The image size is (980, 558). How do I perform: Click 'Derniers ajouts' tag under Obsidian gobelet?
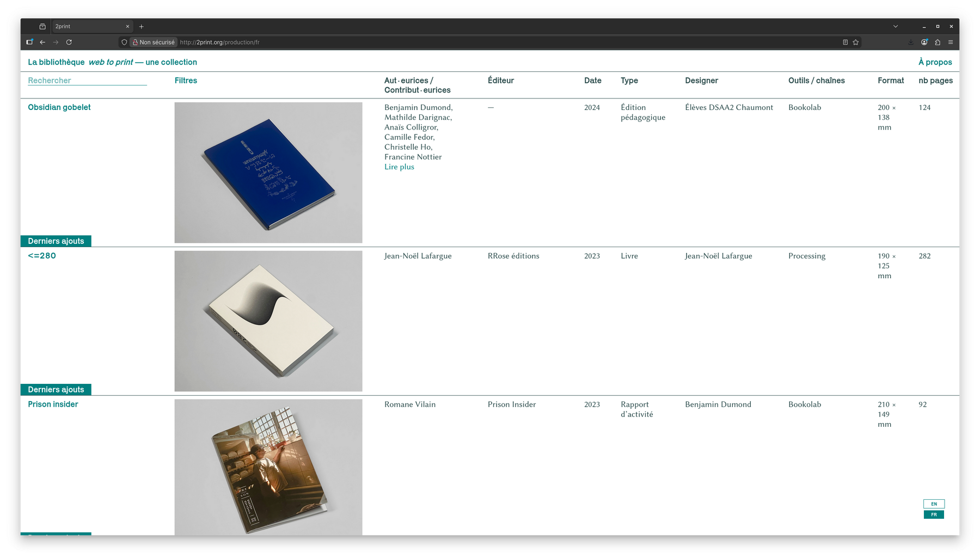(56, 241)
